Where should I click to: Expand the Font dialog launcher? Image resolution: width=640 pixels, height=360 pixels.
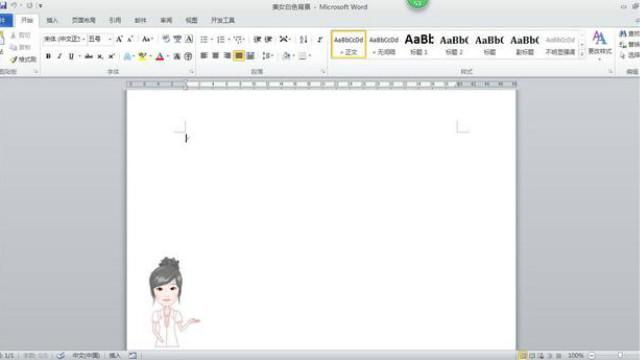click(x=191, y=71)
